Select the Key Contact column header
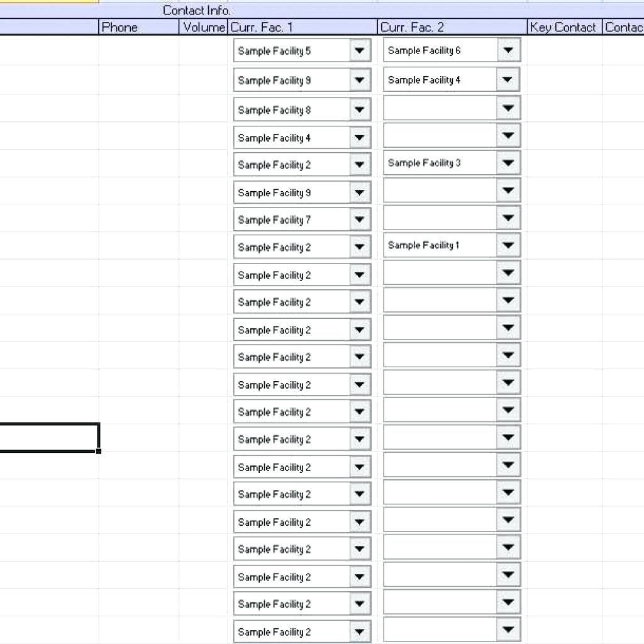 [x=564, y=27]
